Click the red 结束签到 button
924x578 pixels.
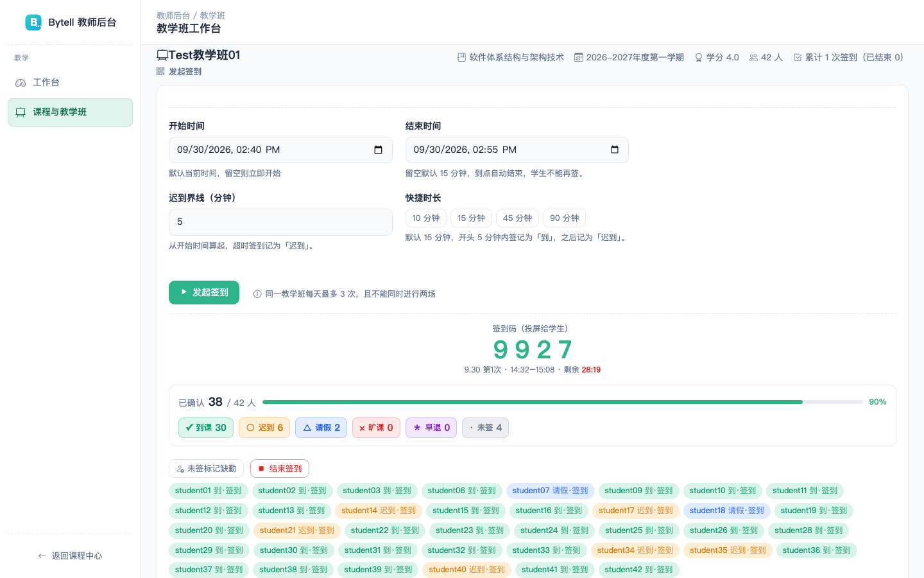tap(280, 469)
